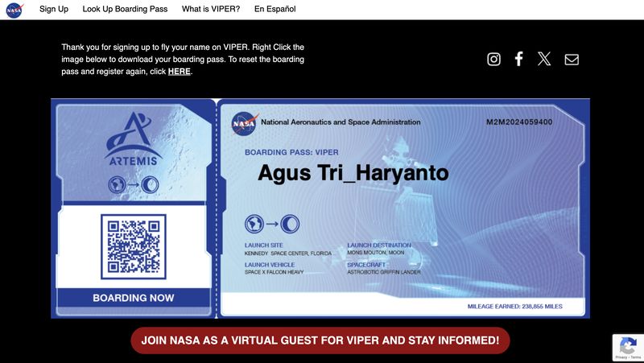Click the NASA logo in the navigation bar

point(14,10)
